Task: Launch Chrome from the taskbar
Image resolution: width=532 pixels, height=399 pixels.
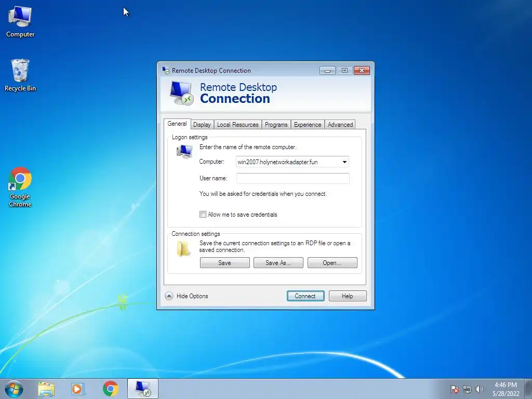Action: click(110, 389)
